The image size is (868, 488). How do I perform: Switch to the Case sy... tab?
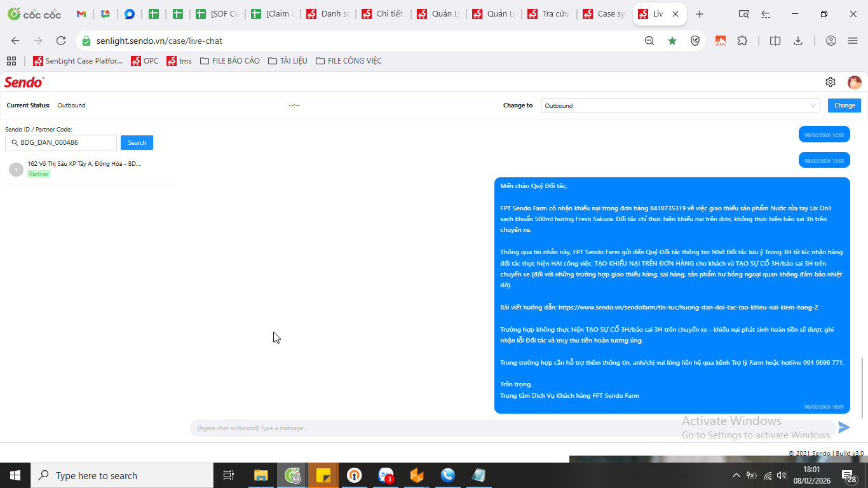[604, 14]
